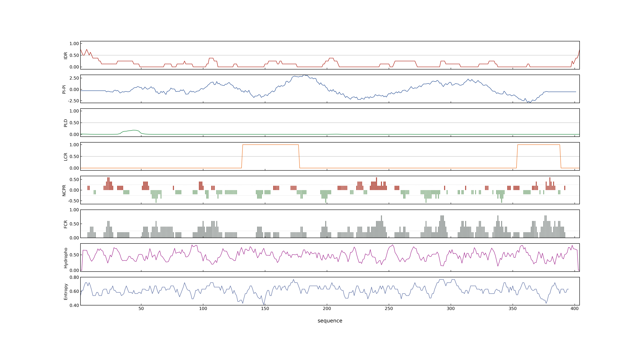Click the 0.50 tick on Hydropho axis
Screen dimensions: 644x343
coord(74,255)
